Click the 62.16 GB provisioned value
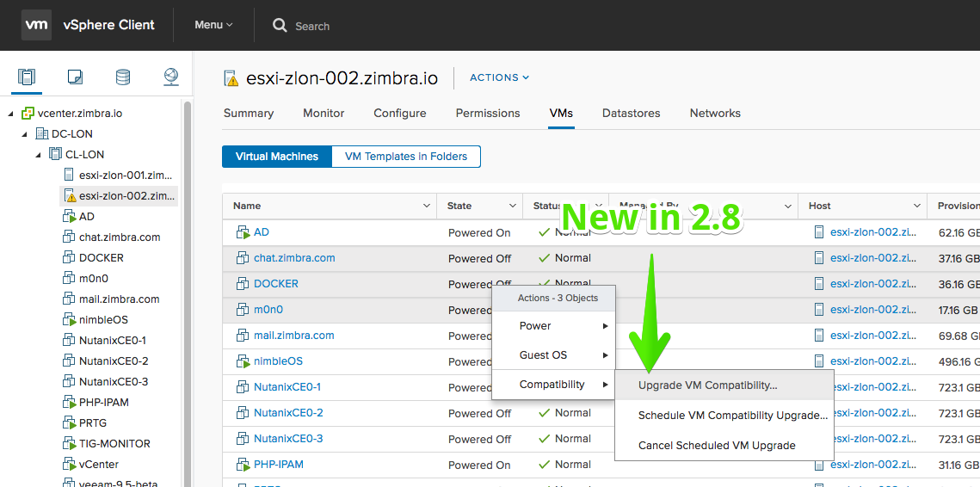 pos(958,233)
